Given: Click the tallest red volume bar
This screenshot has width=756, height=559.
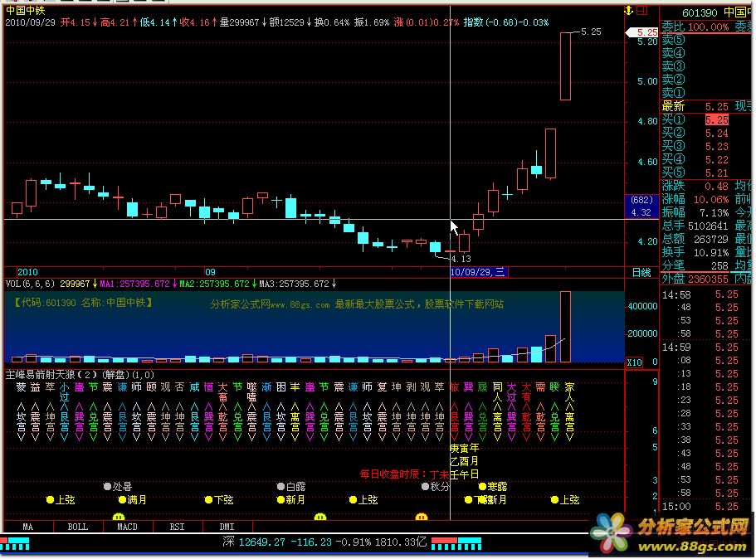Looking at the screenshot, I should (x=566, y=327).
